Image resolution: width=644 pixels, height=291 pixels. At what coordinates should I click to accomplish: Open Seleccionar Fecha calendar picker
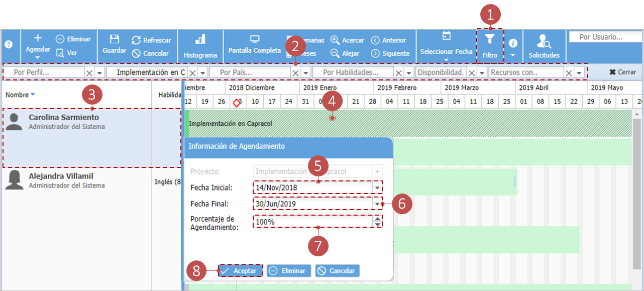point(446,36)
